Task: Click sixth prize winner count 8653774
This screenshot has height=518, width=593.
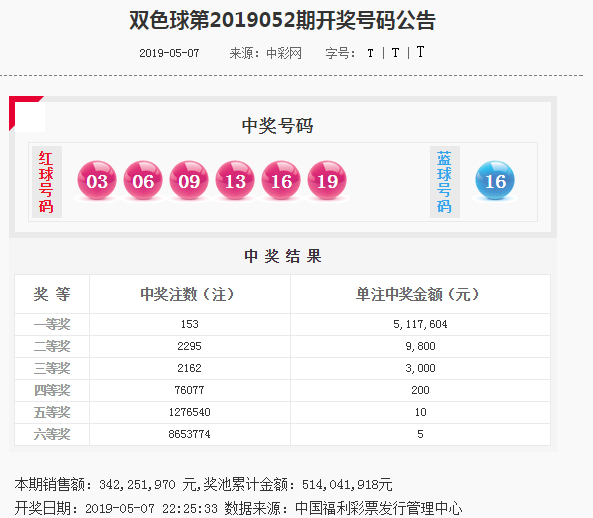Action: pyautogui.click(x=189, y=434)
